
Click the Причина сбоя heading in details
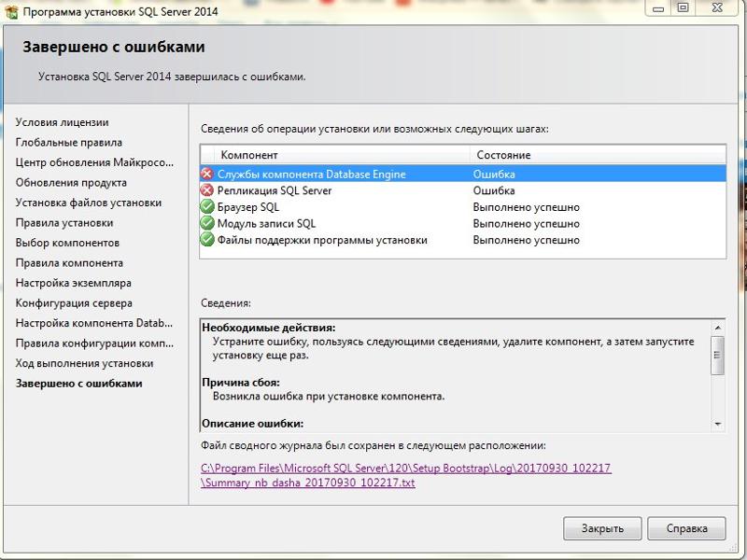click(x=241, y=383)
